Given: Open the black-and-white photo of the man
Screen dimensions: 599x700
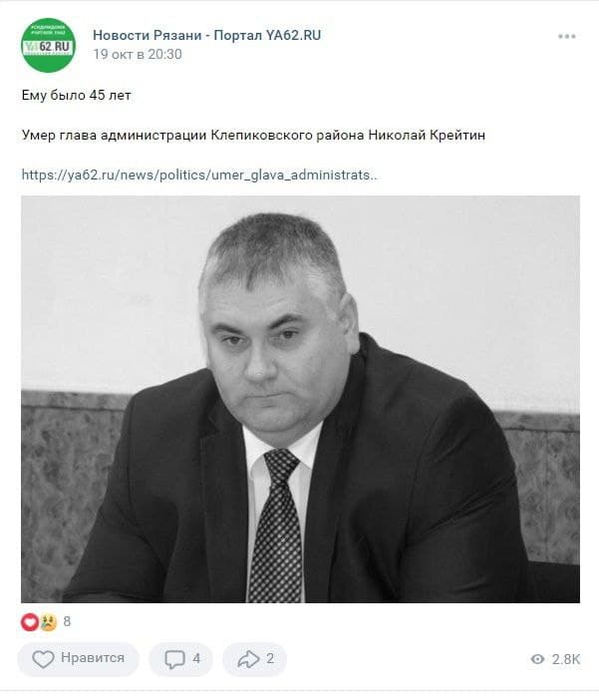Looking at the screenshot, I should point(300,399).
